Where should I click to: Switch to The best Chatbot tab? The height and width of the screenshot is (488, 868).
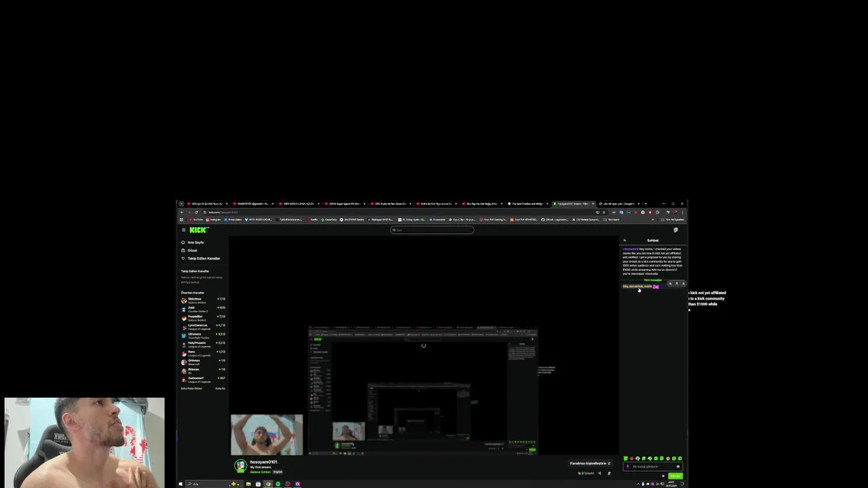528,203
